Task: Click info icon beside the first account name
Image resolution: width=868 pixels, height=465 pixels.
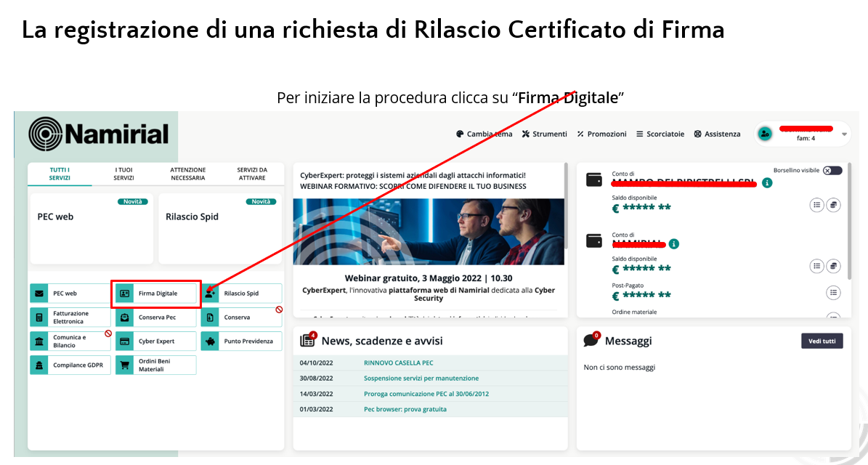Action: (x=767, y=182)
